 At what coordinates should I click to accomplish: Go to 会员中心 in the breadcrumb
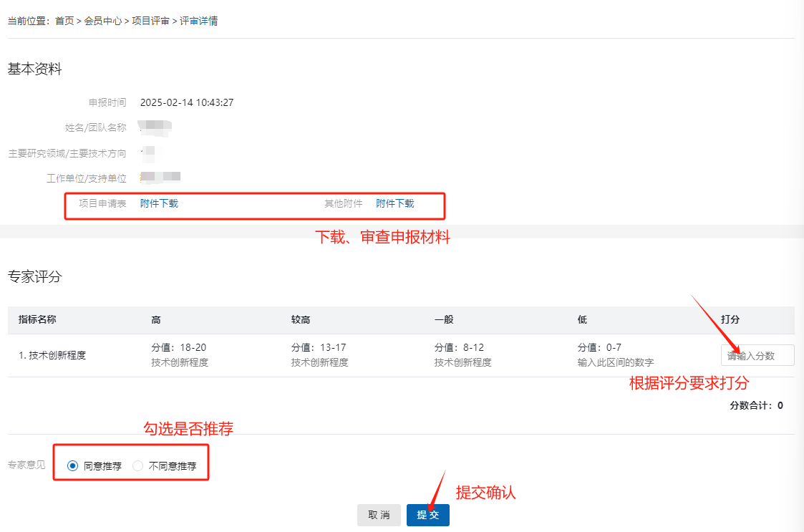103,21
